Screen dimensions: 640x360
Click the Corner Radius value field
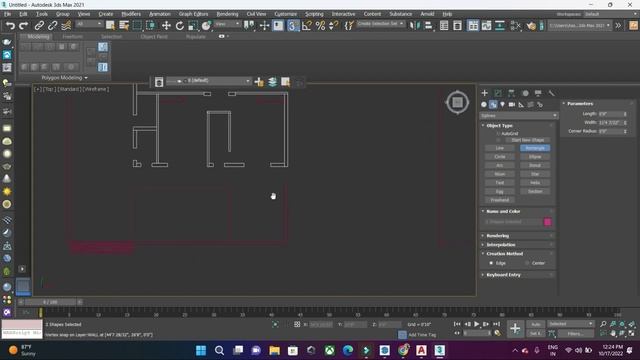(x=610, y=131)
